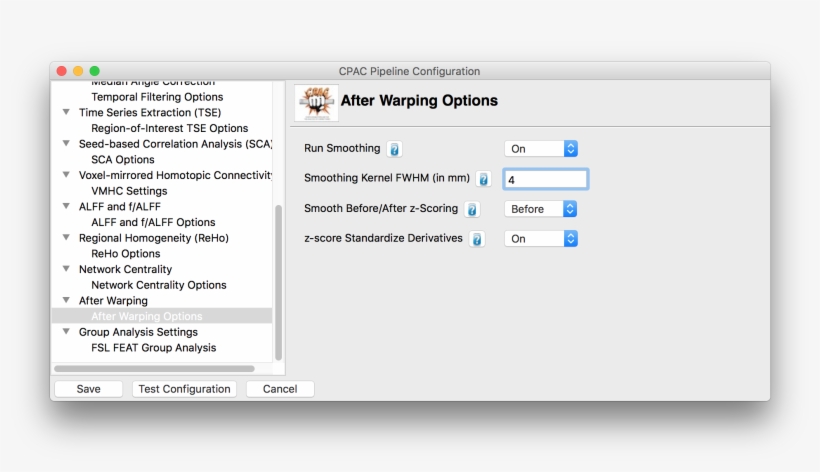This screenshot has width=820, height=472.
Task: Select After Warping label
Action: 113,301
